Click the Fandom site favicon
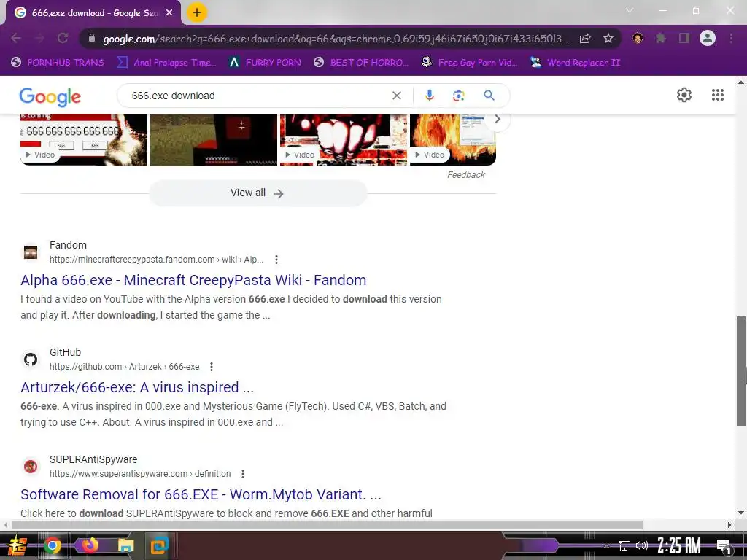 (x=31, y=252)
